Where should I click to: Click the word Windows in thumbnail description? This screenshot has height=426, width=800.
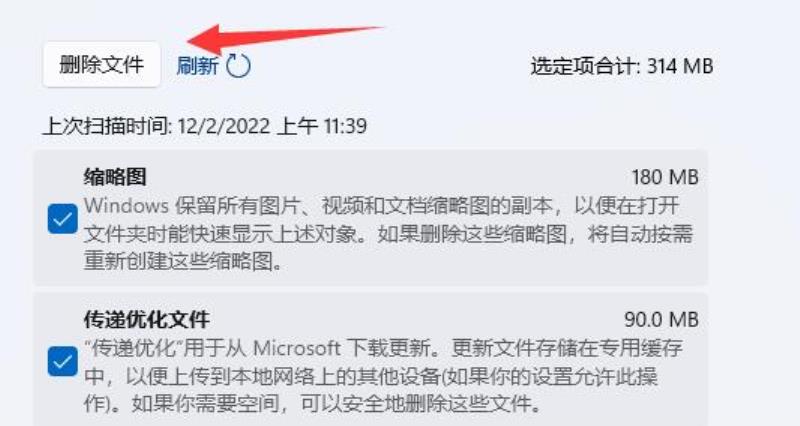click(126, 206)
